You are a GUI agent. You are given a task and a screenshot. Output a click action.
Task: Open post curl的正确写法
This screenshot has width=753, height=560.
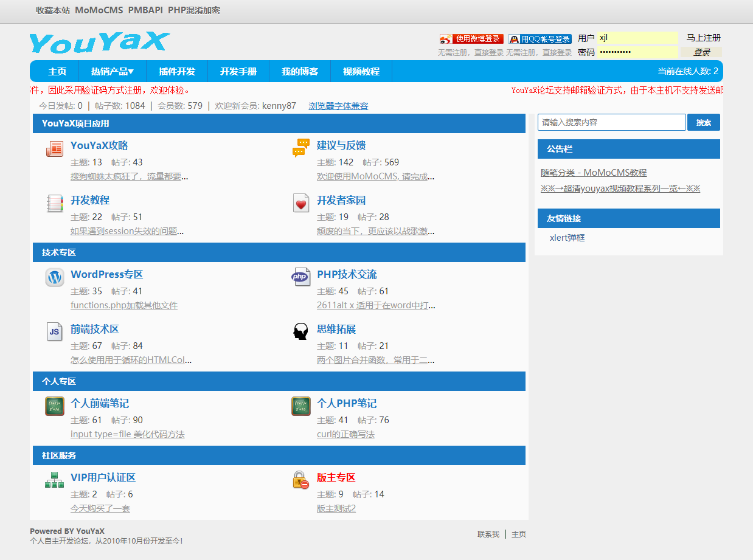(x=345, y=434)
